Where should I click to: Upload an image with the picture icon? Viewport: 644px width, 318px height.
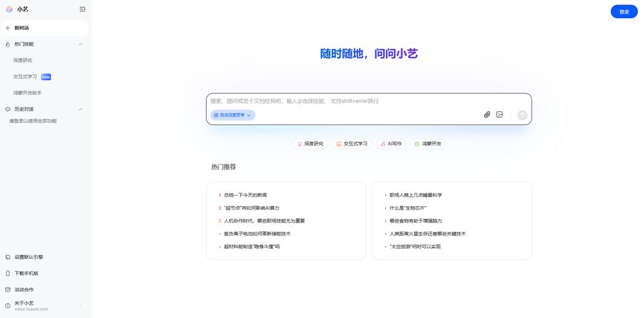click(x=500, y=115)
